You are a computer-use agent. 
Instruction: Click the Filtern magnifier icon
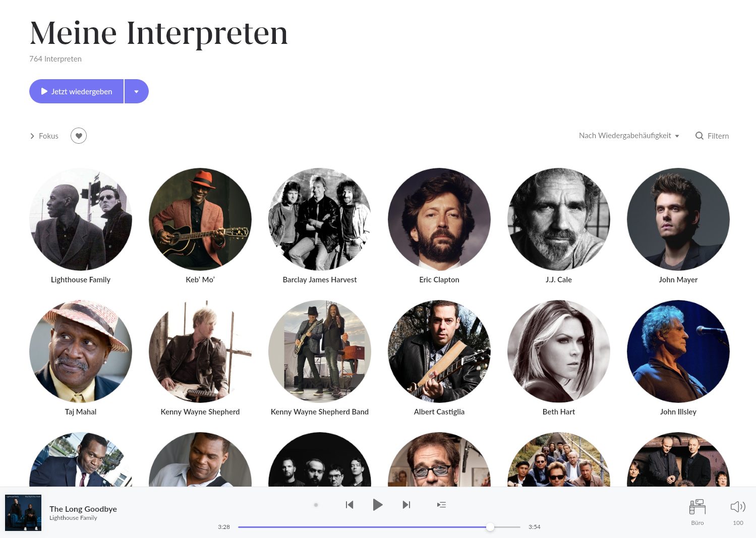click(x=700, y=136)
